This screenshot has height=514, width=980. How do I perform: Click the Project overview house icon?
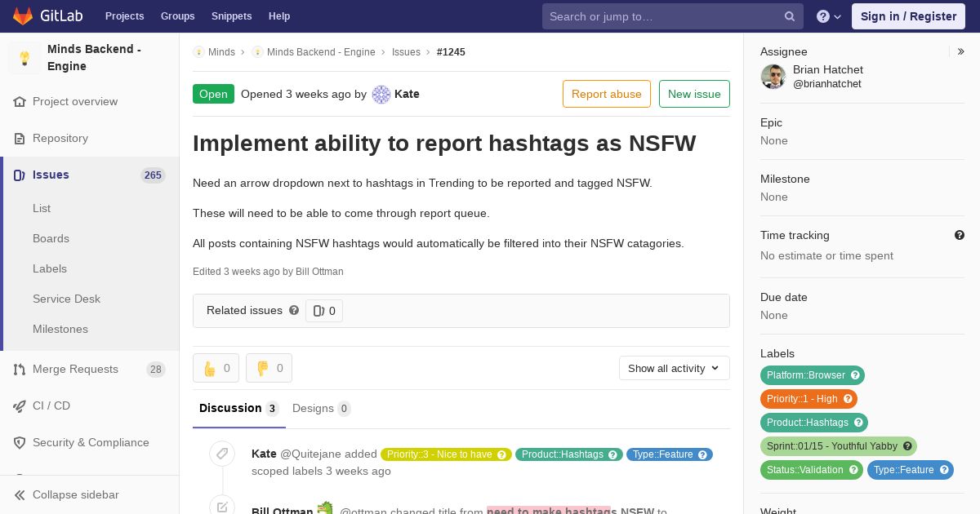[20, 102]
